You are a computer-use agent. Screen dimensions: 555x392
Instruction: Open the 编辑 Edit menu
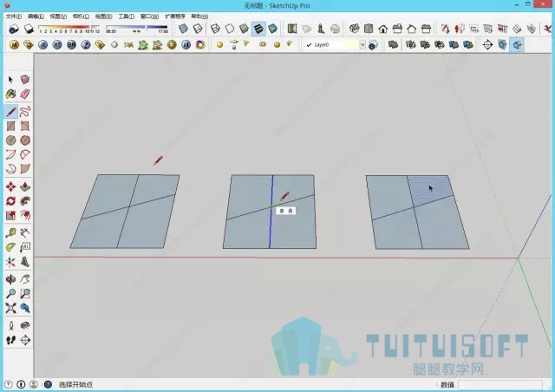coord(36,16)
